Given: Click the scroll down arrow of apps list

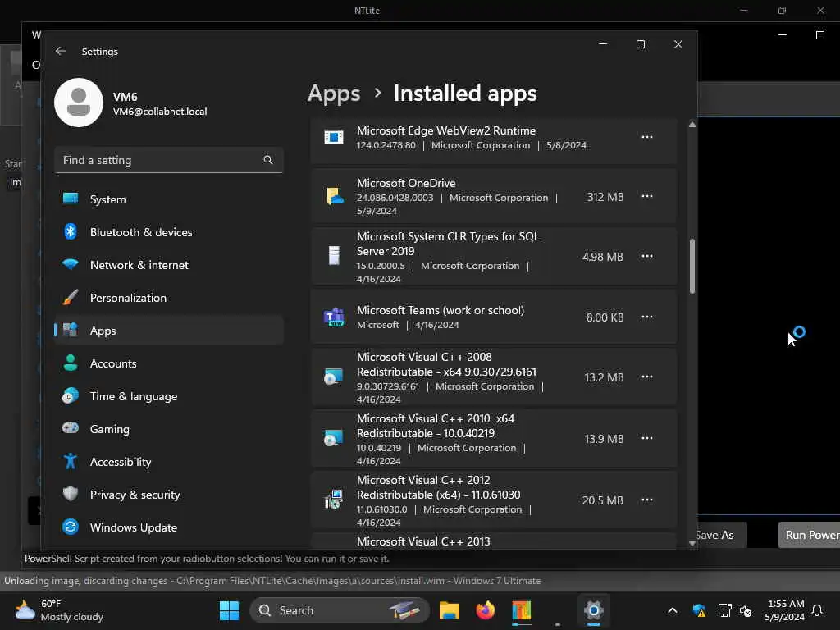Looking at the screenshot, I should [x=692, y=543].
